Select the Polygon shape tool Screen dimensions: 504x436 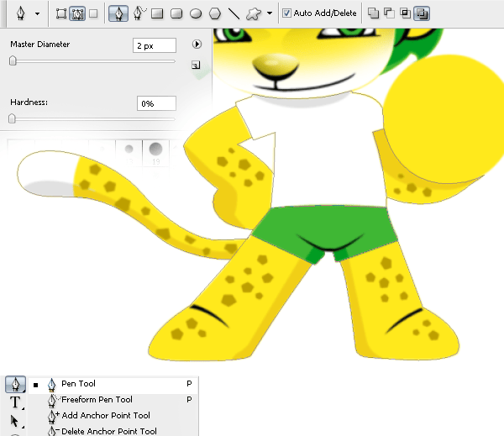tap(215, 13)
